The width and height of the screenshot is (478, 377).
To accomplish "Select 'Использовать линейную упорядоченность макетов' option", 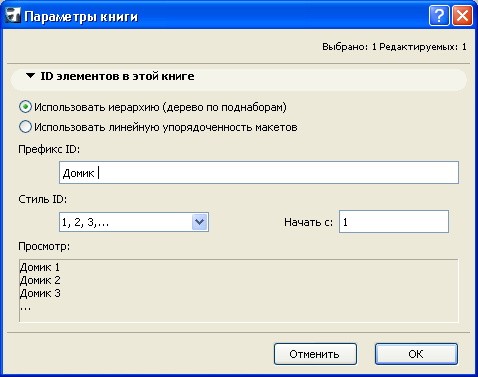I will tap(25, 127).
